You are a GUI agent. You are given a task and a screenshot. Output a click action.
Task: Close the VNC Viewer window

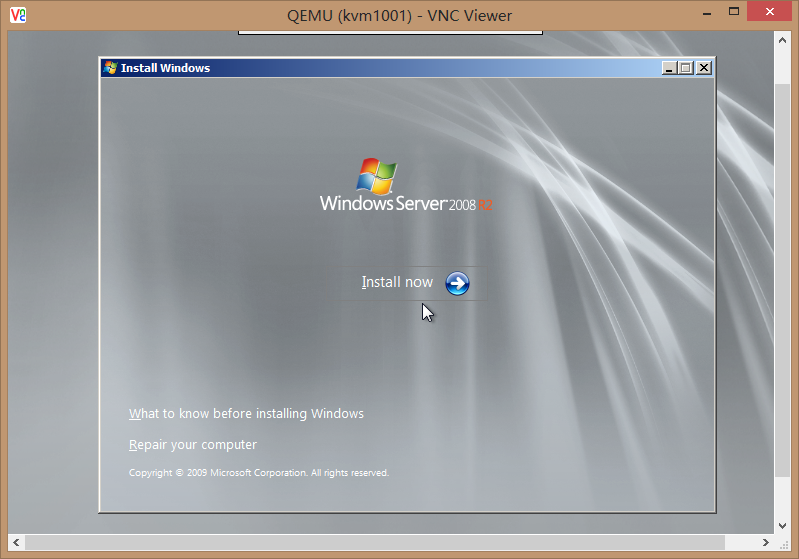point(770,11)
